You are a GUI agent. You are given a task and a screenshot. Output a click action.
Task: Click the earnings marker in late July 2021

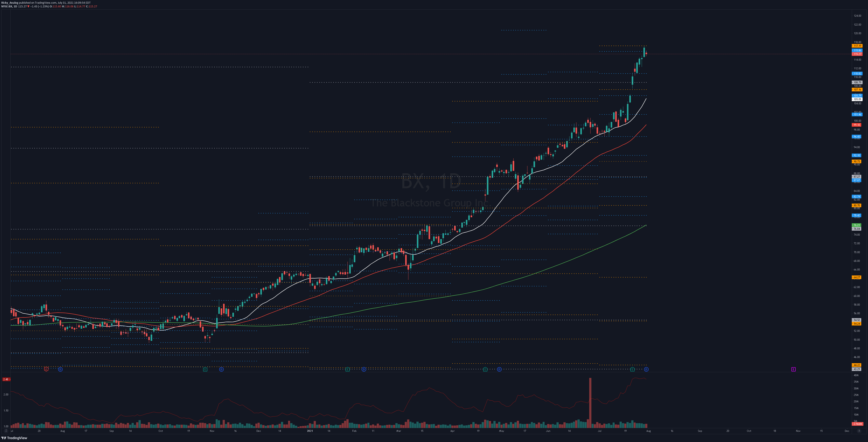[633, 369]
